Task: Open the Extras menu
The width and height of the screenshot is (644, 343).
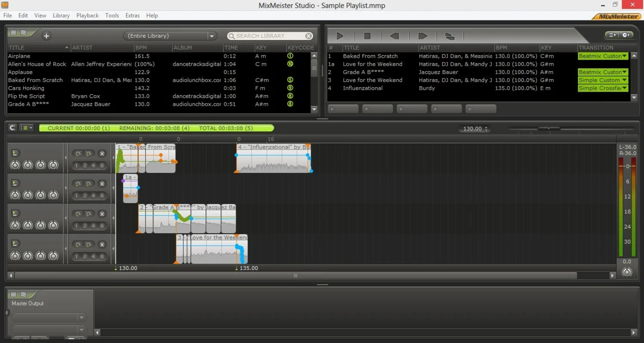Action: (x=132, y=15)
